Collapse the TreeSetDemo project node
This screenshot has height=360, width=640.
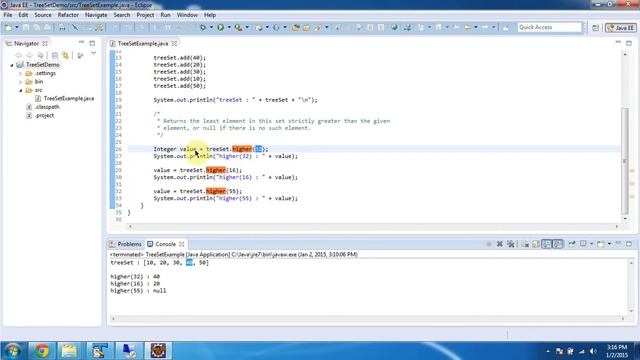point(12,65)
